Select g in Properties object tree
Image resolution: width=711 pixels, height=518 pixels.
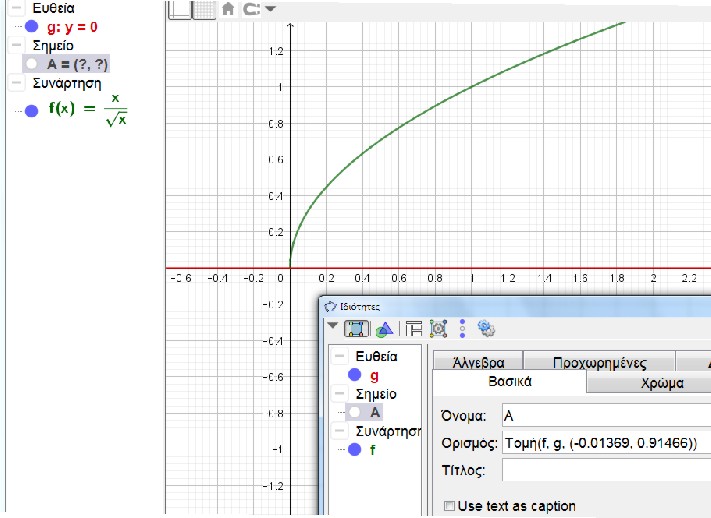374,376
